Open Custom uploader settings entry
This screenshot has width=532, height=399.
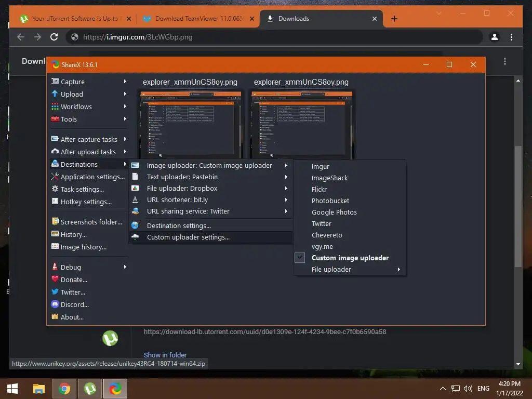coord(211,237)
